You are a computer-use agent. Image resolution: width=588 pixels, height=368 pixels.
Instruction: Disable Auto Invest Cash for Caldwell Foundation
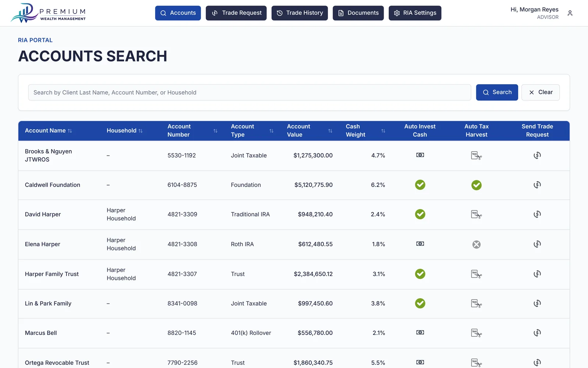pyautogui.click(x=420, y=185)
